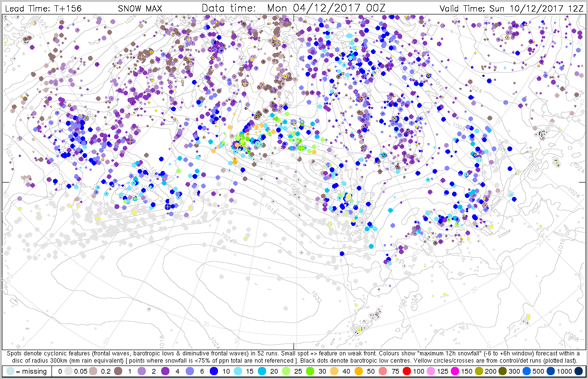Select the cyan swatch between 15 and 20

(262, 371)
